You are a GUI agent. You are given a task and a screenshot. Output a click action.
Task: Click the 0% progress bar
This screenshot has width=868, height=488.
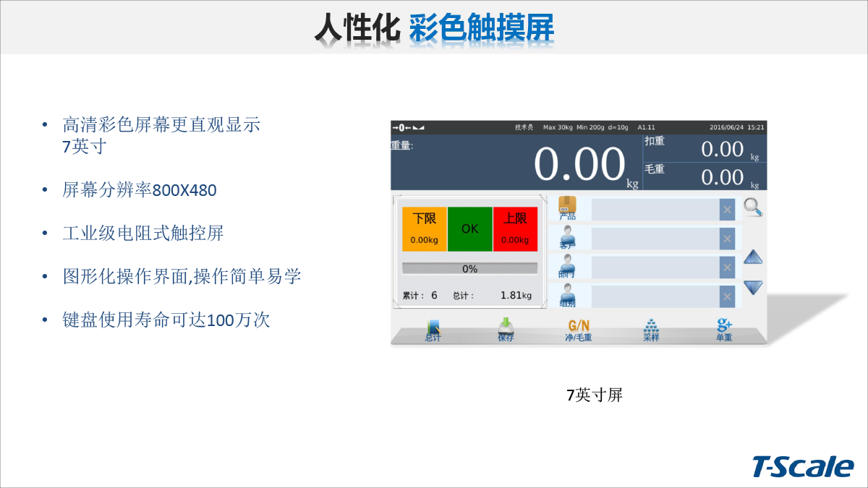[469, 269]
